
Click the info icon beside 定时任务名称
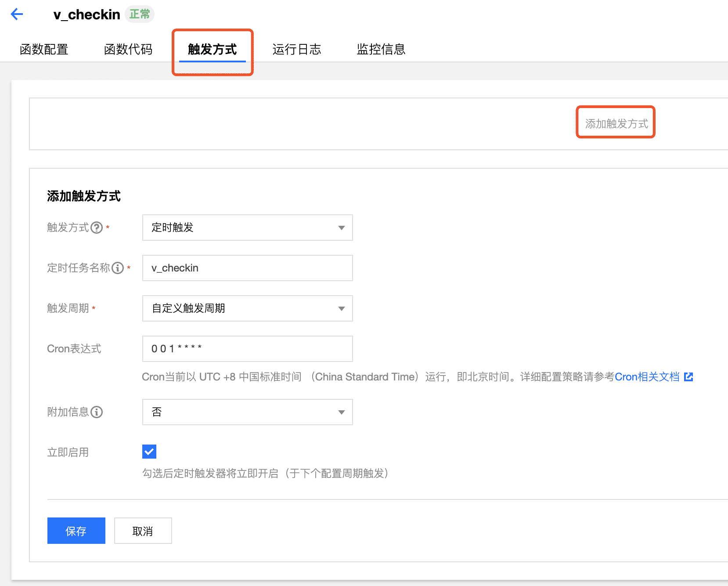(118, 268)
